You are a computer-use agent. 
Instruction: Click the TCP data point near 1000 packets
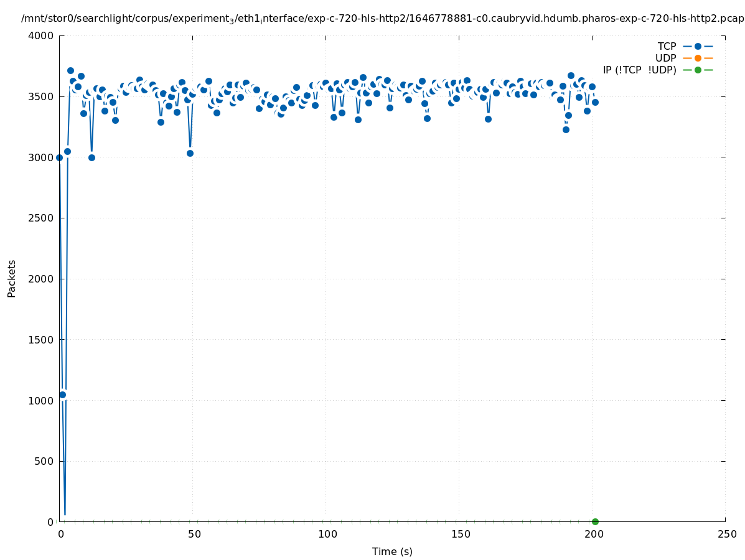(62, 394)
